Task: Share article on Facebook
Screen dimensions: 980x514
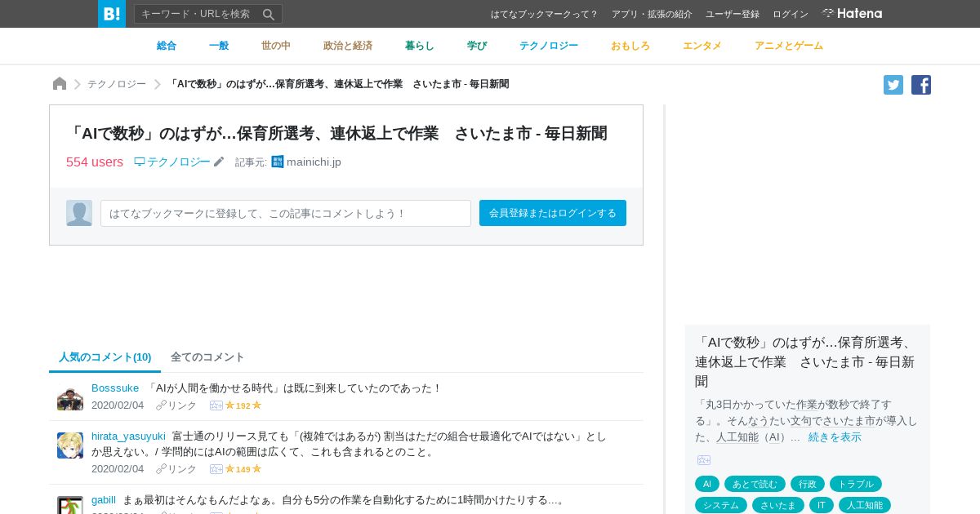Action: 921,85
